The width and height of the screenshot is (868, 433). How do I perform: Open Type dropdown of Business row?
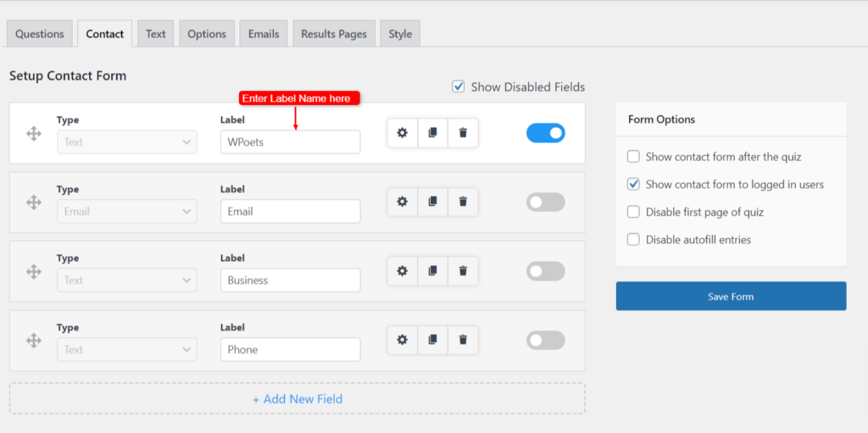tap(127, 280)
